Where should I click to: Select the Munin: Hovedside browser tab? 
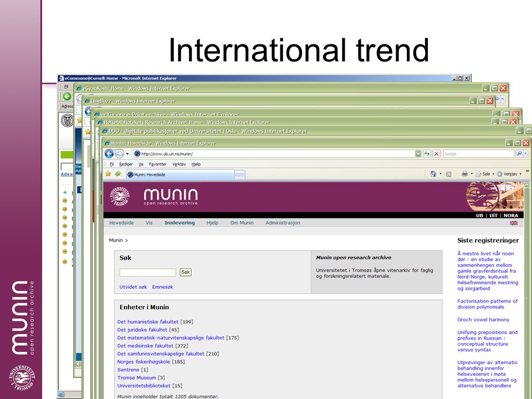point(180,175)
